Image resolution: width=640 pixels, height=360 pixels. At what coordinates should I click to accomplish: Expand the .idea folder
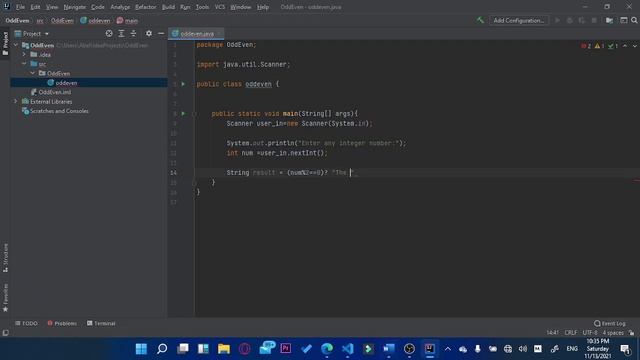[x=24, y=54]
